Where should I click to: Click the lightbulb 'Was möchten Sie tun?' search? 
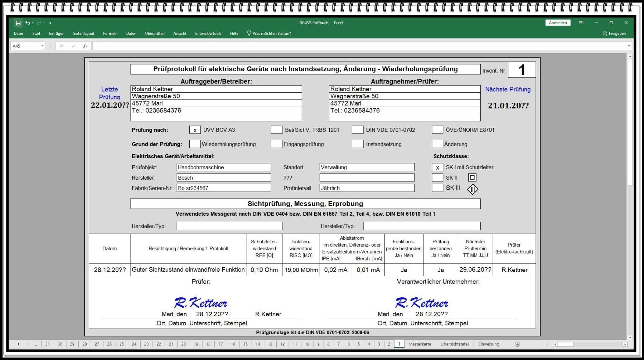[x=269, y=33]
